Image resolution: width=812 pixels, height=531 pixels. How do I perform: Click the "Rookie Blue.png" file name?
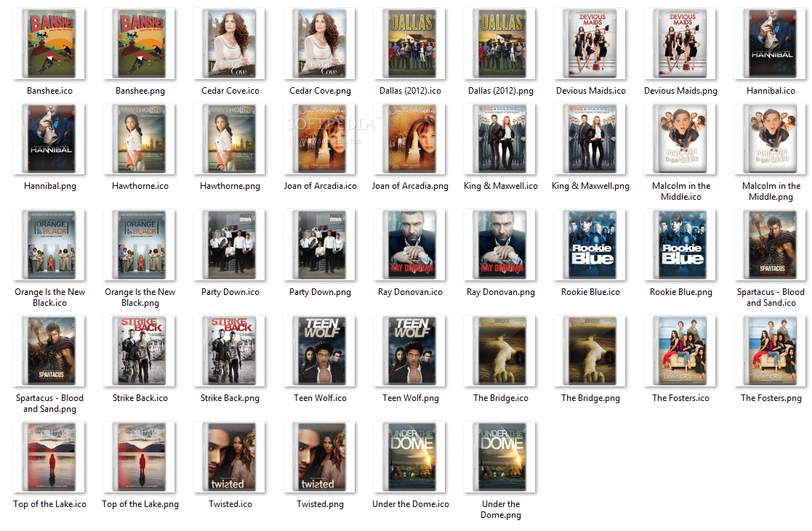(680, 292)
